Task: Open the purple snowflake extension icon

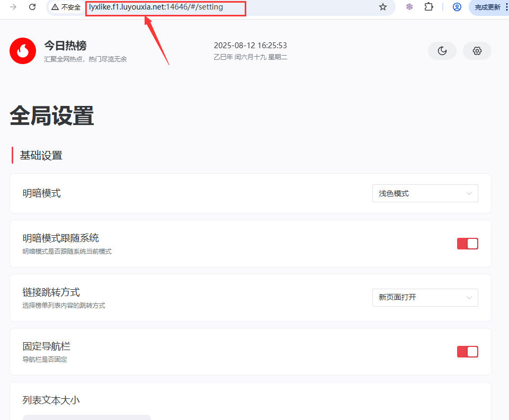Action: click(409, 7)
